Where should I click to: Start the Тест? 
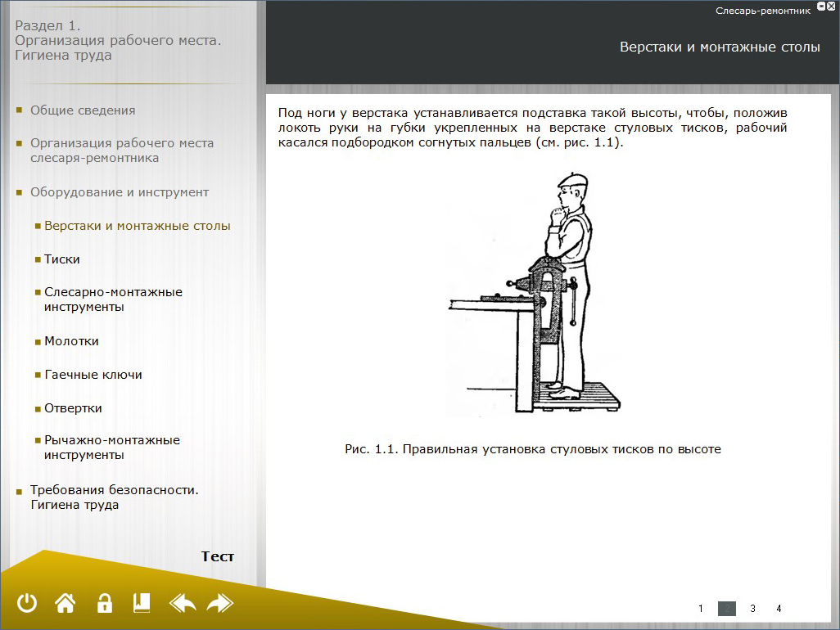click(218, 556)
